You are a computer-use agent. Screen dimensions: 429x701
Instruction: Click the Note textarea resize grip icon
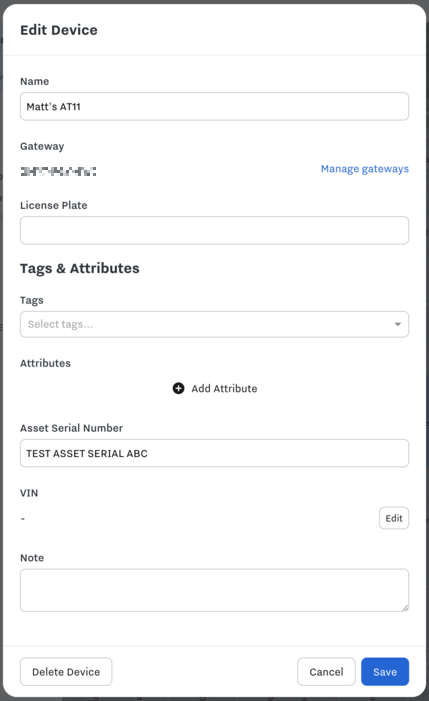coord(404,607)
